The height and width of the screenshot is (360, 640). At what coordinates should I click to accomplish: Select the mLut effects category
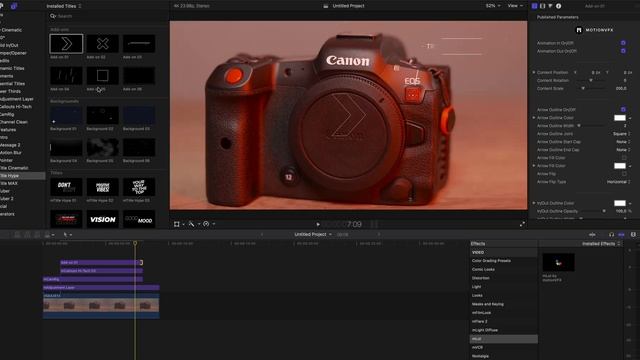[x=503, y=339]
